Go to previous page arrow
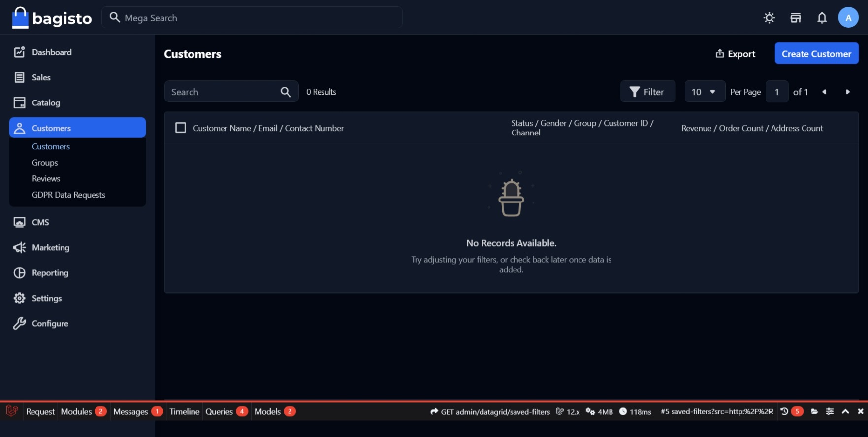 [824, 92]
